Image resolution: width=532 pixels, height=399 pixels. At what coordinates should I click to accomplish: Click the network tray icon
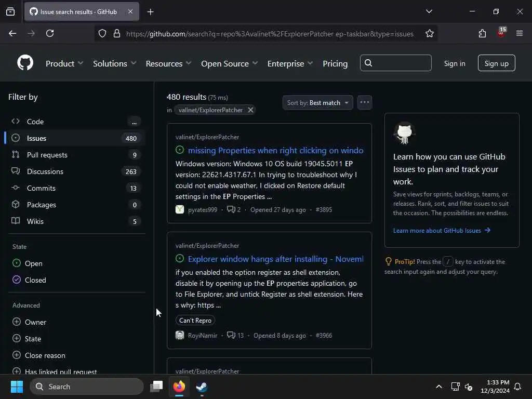click(455, 387)
